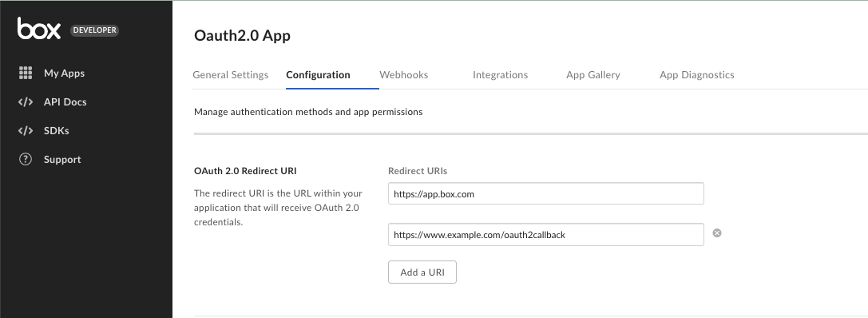Click the DEVELOPER badge

95,30
